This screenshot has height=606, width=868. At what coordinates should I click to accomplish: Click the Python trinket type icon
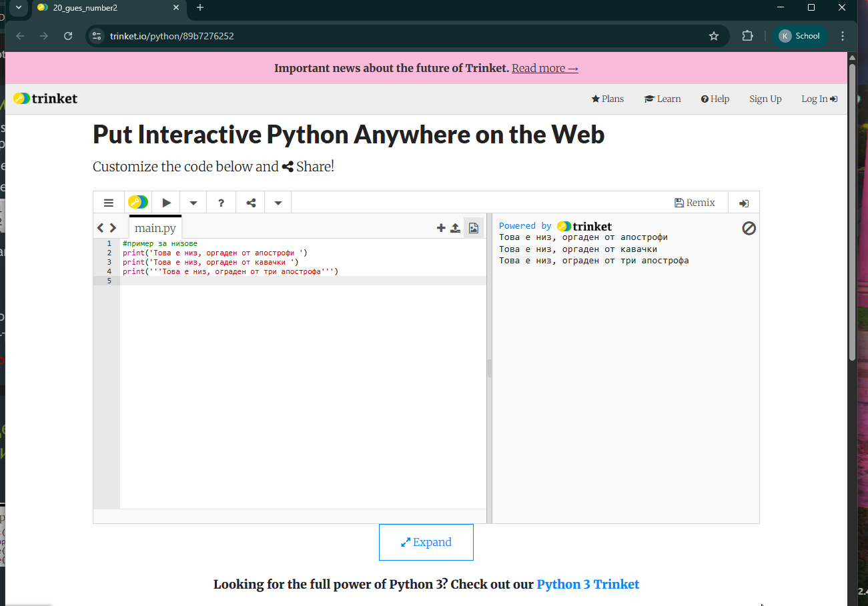click(x=138, y=203)
